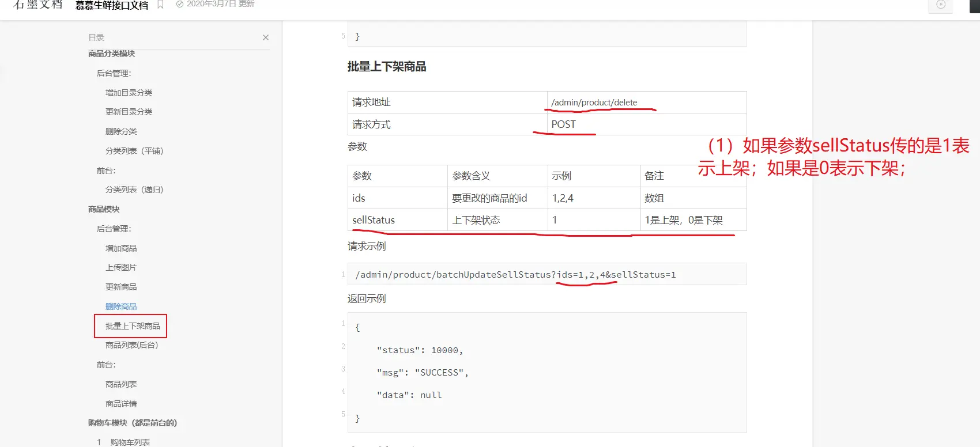Go to the 石墨文档 home logo

click(38, 5)
